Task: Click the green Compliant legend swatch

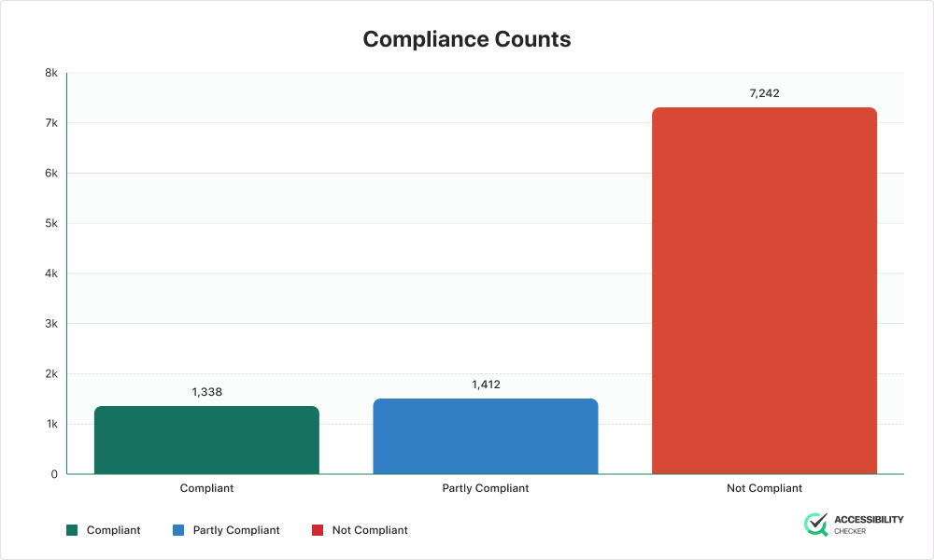Action: pos(72,530)
